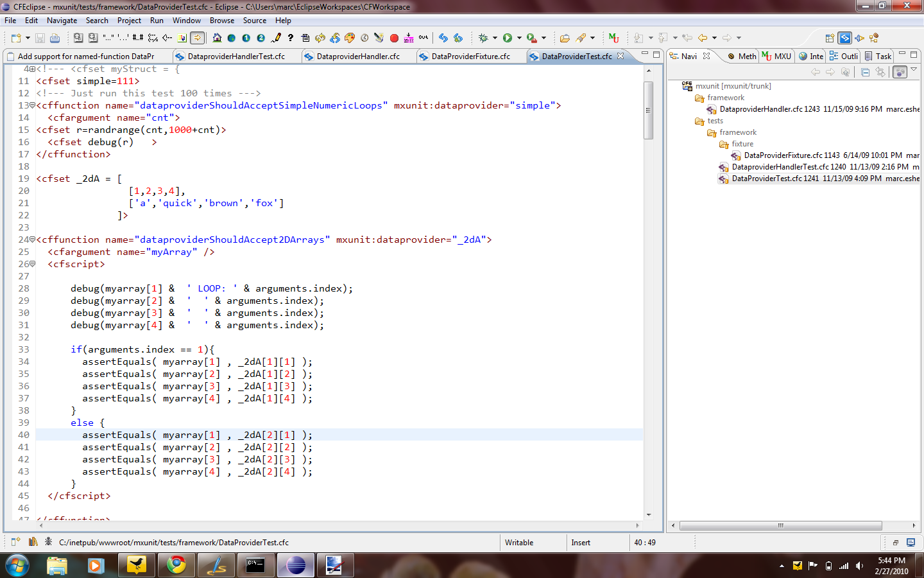Open the Browse menu

tap(222, 21)
